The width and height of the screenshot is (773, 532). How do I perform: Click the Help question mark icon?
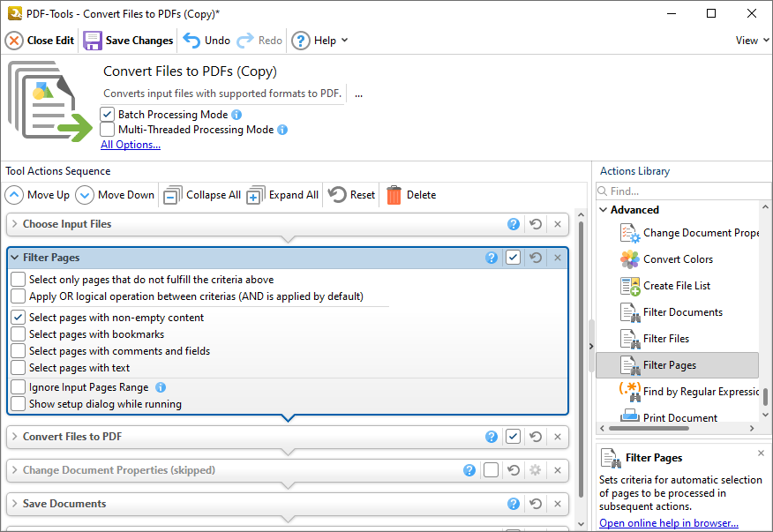pyautogui.click(x=300, y=41)
